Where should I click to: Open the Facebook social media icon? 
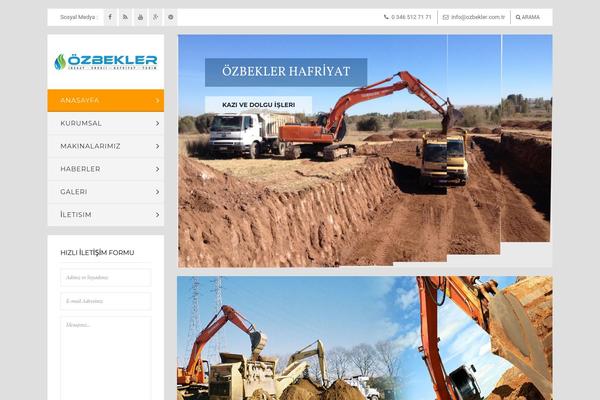[110, 17]
